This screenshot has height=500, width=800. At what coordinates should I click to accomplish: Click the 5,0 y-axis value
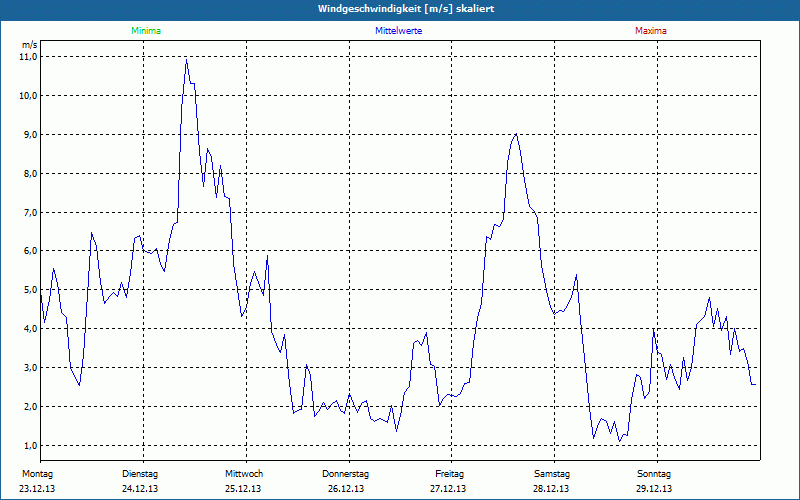tap(30, 290)
